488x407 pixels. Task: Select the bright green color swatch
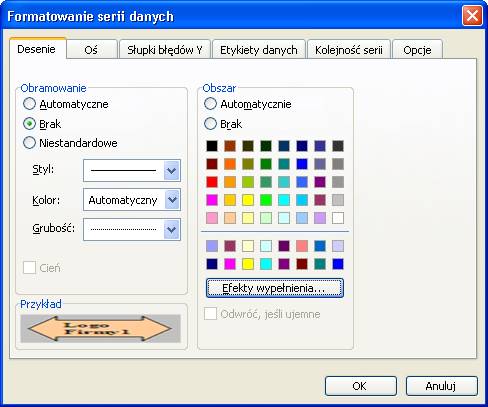click(266, 200)
